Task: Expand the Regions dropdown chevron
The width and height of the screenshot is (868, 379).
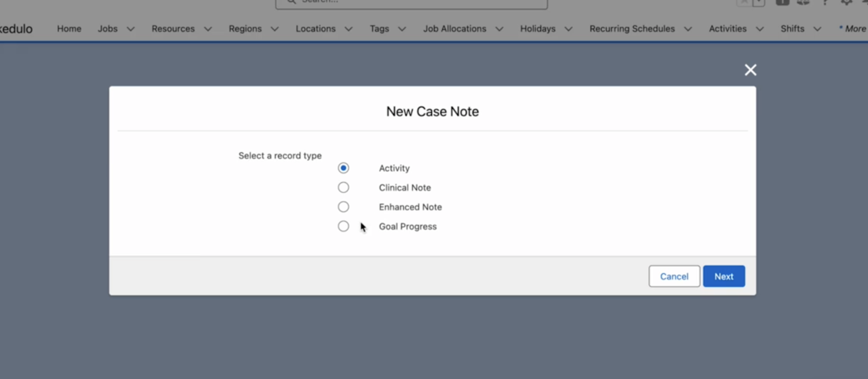Action: (x=275, y=29)
